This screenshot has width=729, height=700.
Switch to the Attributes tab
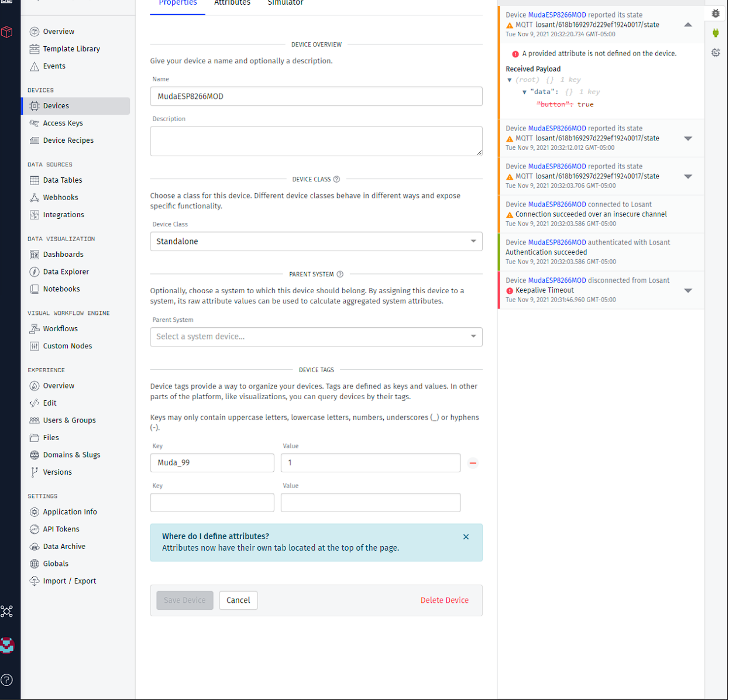pos(232,4)
